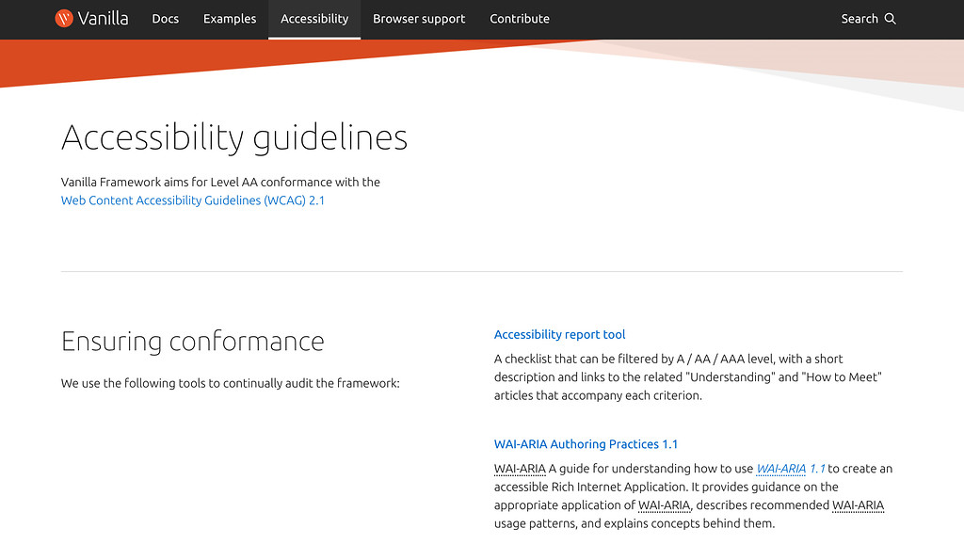Click the checklist description under Accessibility report tool

tap(687, 376)
